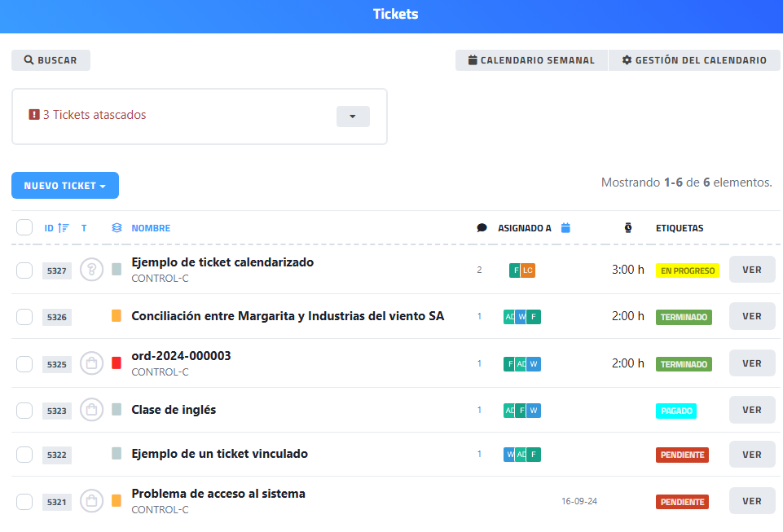Click shopping bag icon on ticket 5325
Screen dimensions: 783x532
tap(92, 363)
